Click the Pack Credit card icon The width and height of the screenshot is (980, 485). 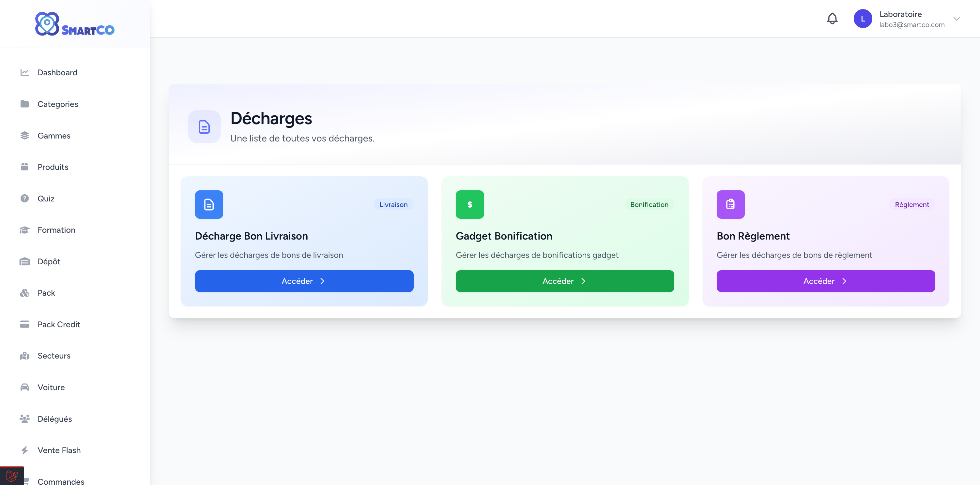[25, 324]
